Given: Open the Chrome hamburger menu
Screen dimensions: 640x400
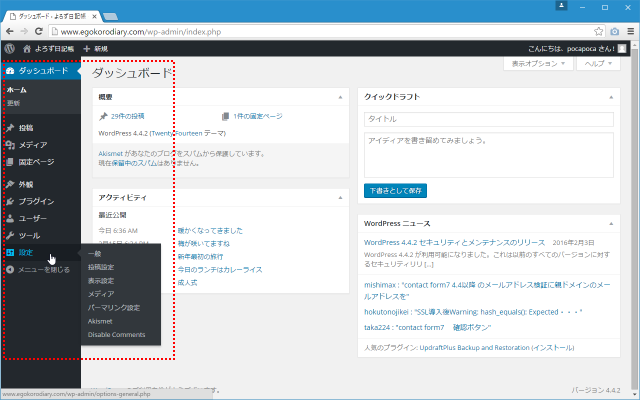Looking at the screenshot, I should coord(630,30).
